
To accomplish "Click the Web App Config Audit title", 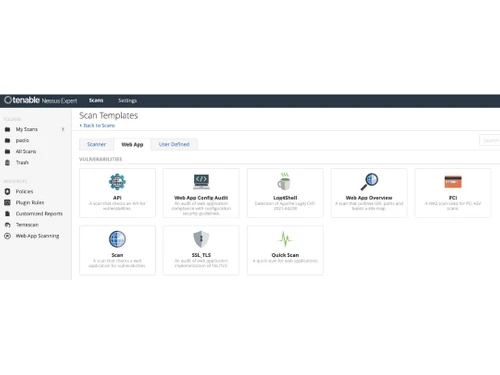I will (x=201, y=198).
